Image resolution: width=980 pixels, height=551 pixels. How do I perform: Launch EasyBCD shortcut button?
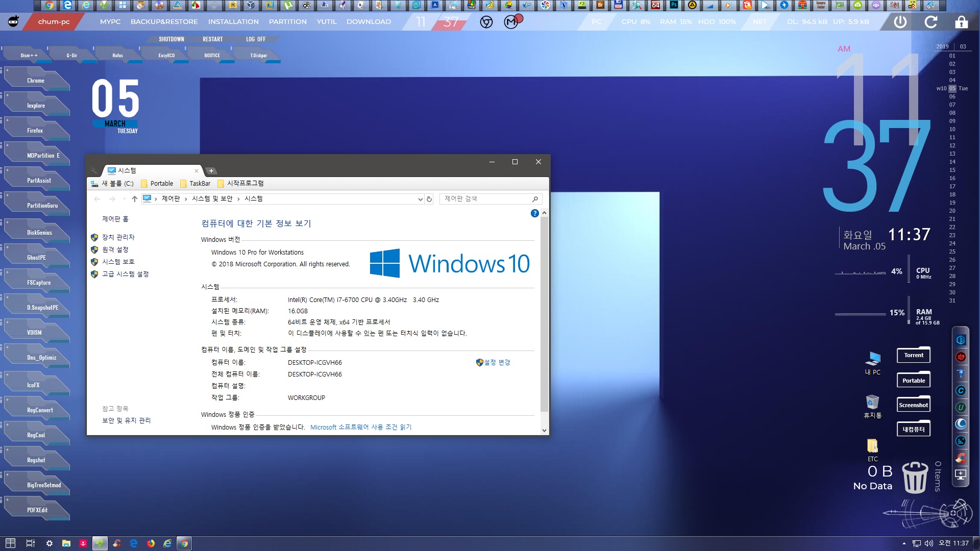pyautogui.click(x=166, y=55)
